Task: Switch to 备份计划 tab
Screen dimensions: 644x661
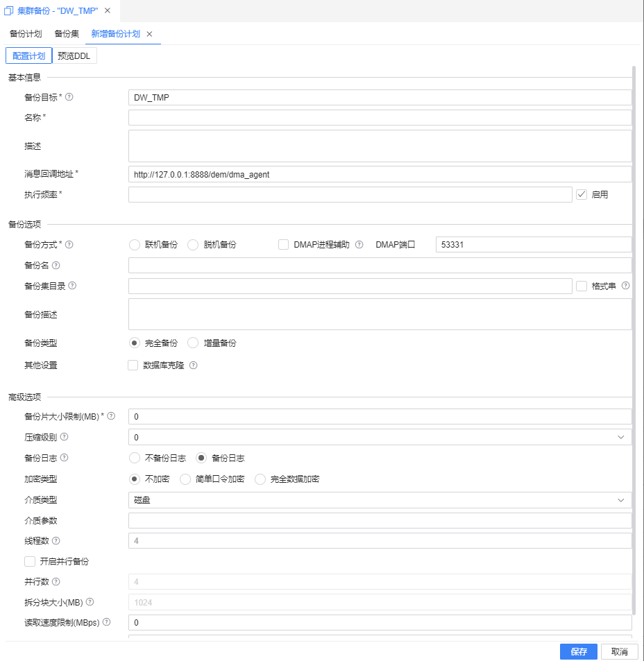Action: tap(26, 34)
